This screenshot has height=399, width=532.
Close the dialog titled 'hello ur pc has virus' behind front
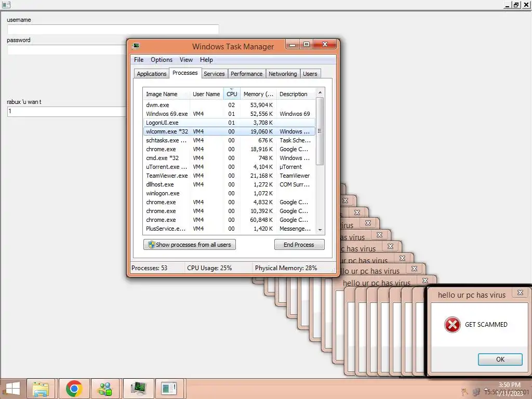pos(425,281)
